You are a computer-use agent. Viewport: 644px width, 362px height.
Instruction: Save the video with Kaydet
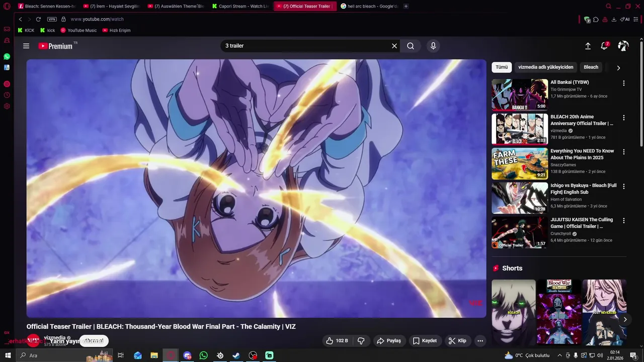pos(425,341)
